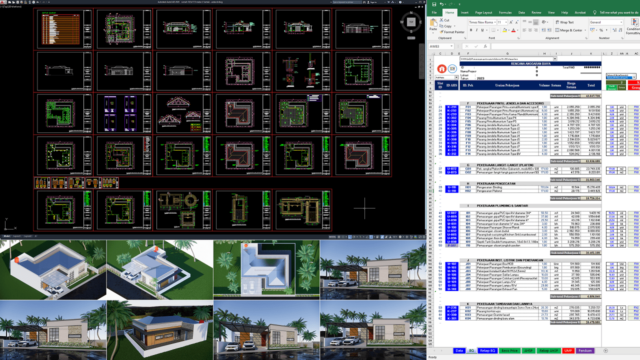Click Merge & Center button
640x360 pixels.
(568, 30)
